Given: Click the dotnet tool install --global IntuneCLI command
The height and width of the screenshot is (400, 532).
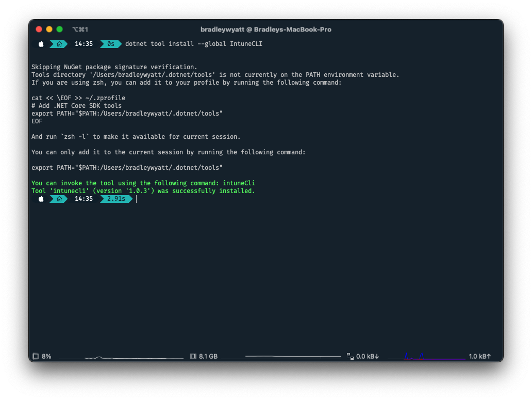Looking at the screenshot, I should 194,44.
